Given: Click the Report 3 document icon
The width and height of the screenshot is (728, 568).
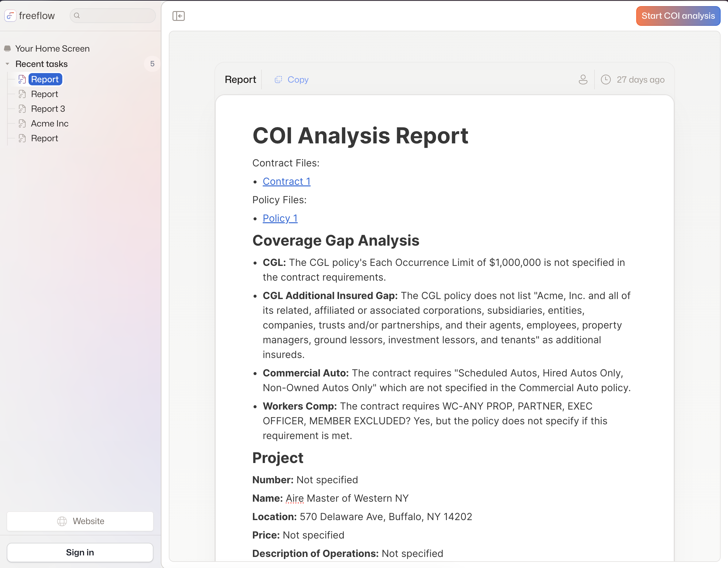Looking at the screenshot, I should click(22, 109).
